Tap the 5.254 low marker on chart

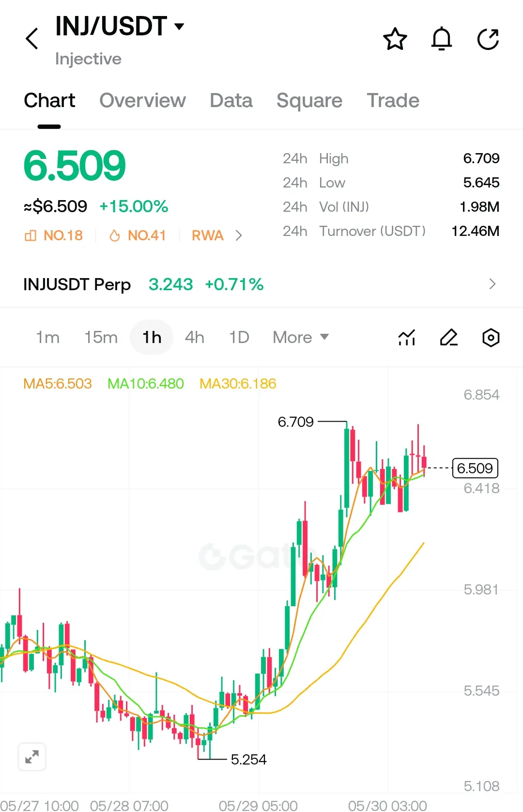(248, 759)
